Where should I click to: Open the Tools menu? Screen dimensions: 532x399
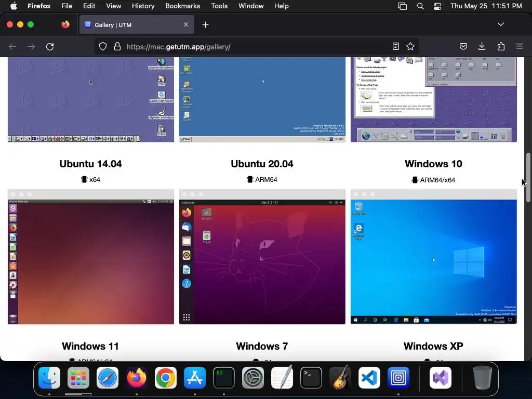click(x=219, y=6)
